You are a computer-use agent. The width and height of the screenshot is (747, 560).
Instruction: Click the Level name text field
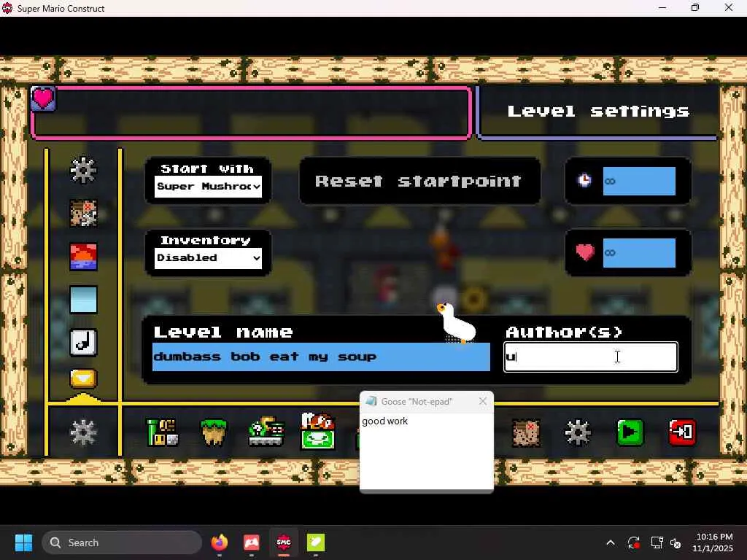(321, 357)
